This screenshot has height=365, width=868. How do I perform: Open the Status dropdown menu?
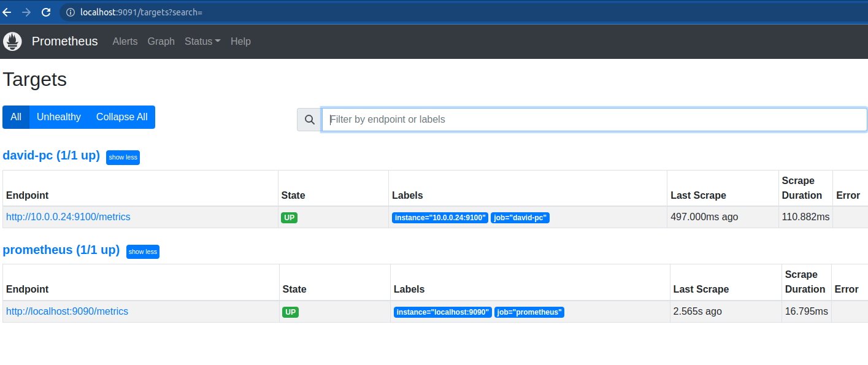point(202,42)
